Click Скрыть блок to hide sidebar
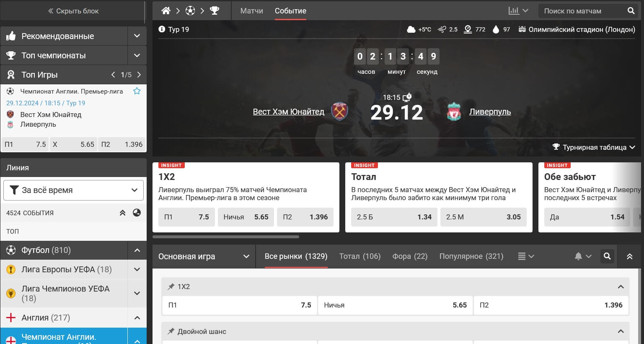644x344 pixels. point(73,11)
